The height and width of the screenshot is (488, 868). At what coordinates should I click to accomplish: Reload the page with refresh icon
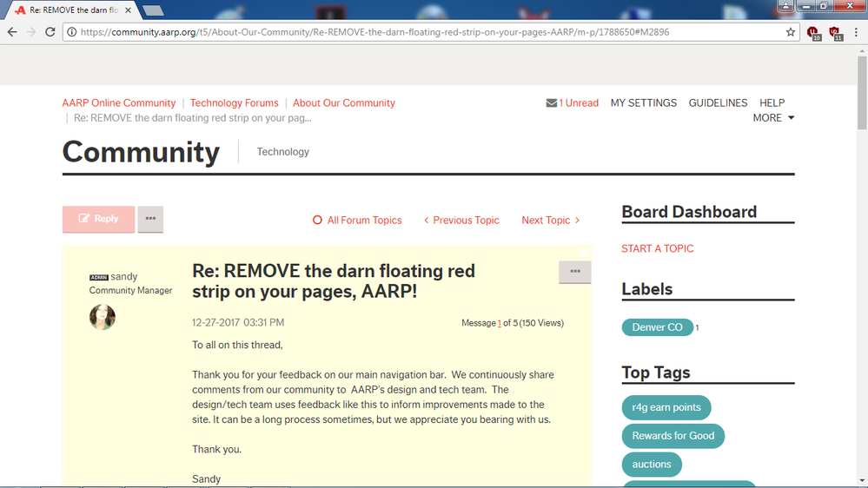pos(50,32)
